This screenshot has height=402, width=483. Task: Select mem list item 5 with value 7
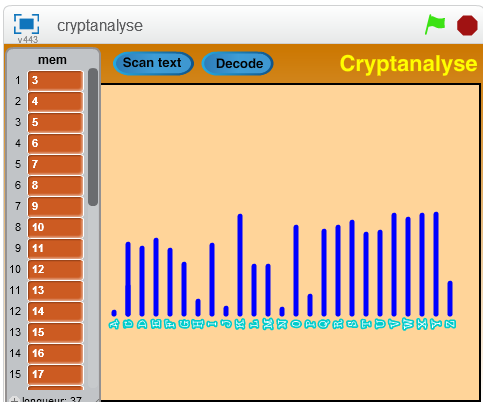tap(55, 164)
